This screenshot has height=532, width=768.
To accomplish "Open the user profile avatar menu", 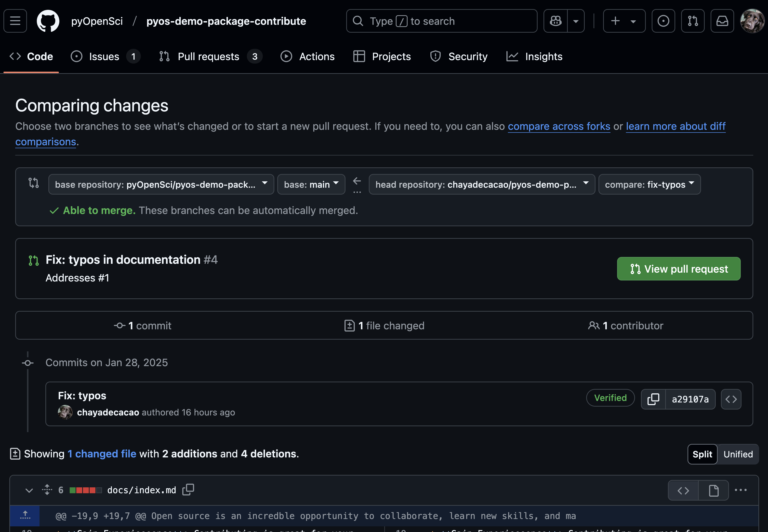I will click(752, 21).
